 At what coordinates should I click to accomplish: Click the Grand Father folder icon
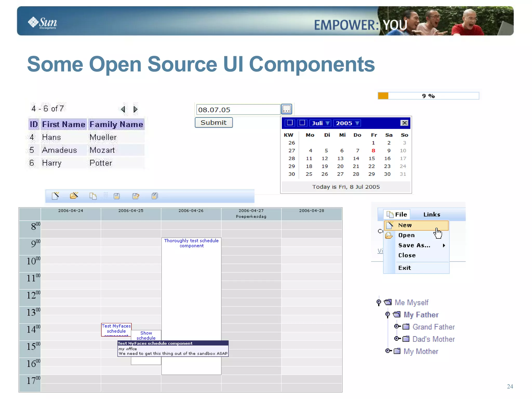coord(406,327)
